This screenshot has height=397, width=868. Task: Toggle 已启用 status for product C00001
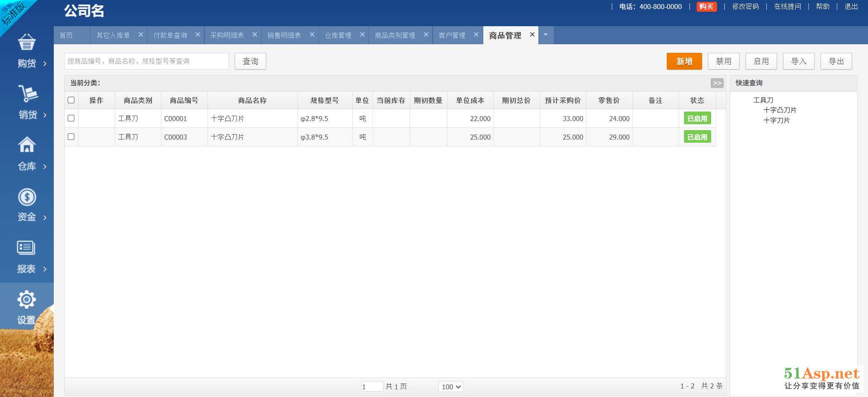coord(697,118)
